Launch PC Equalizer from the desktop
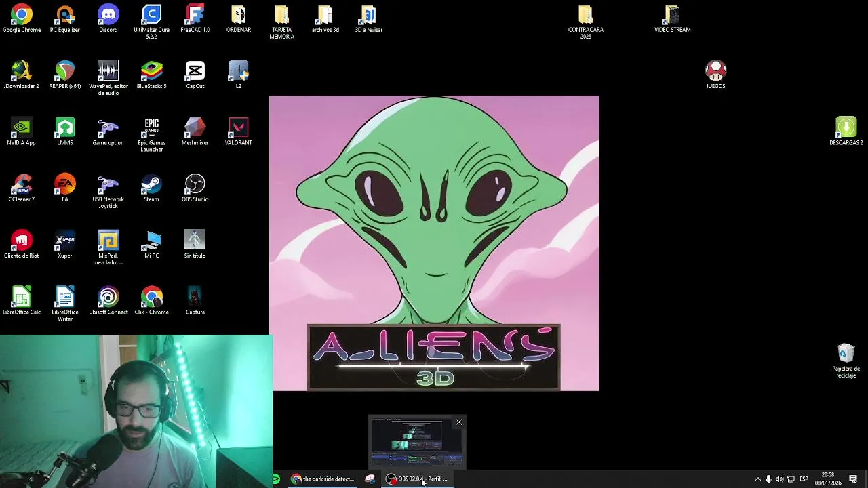The width and height of the screenshot is (868, 488). tap(64, 19)
